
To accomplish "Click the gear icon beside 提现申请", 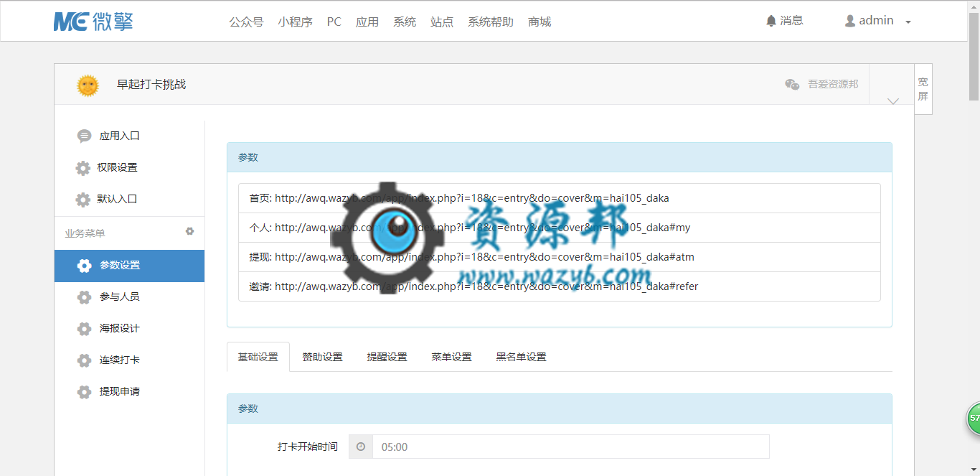I will [x=84, y=392].
